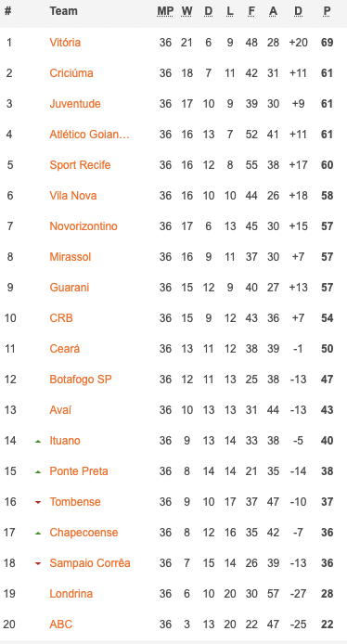Open the ABC team page
Viewport: 347px width, 644px height.
pos(61,625)
